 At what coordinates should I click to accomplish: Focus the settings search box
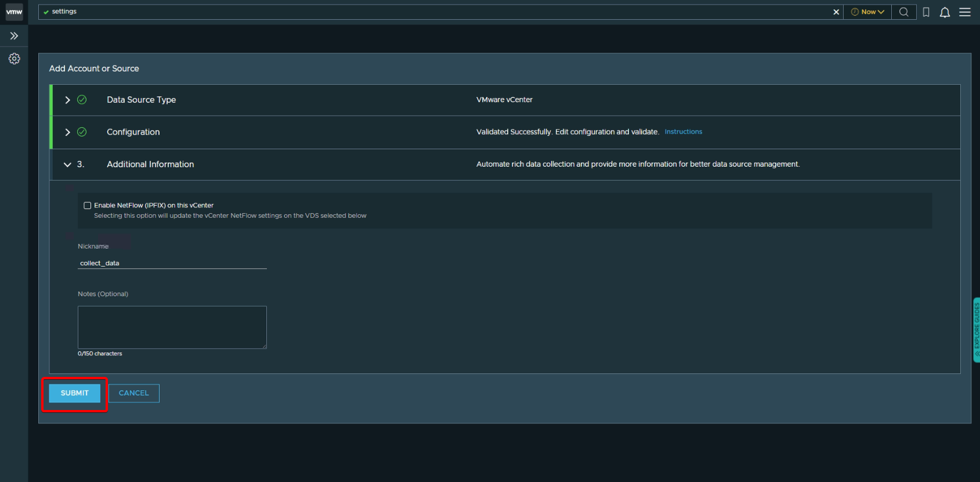(x=435, y=12)
